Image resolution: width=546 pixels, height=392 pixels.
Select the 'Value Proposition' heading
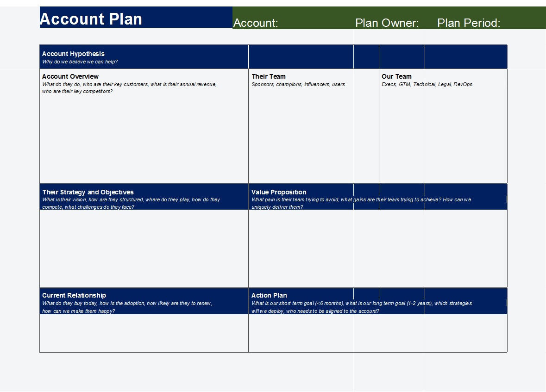click(279, 192)
